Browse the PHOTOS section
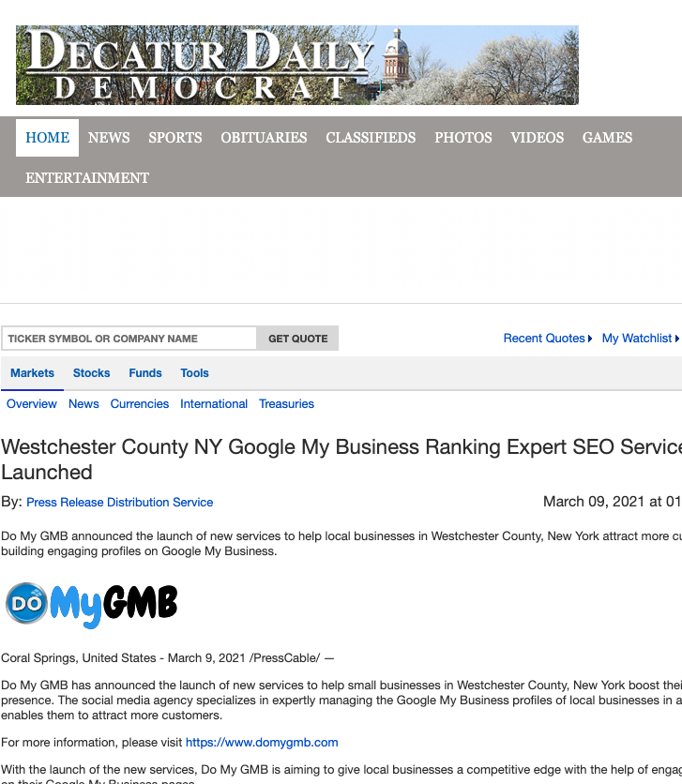 [463, 138]
